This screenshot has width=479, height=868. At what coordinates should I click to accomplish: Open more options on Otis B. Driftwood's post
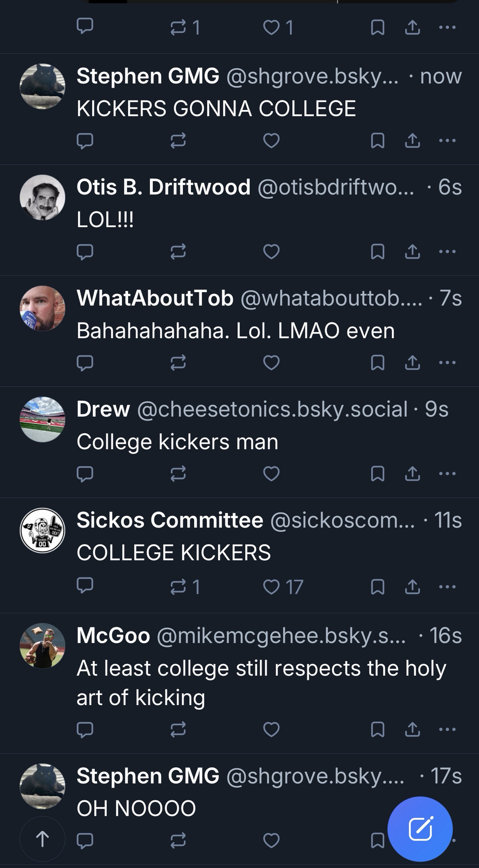coord(447,251)
